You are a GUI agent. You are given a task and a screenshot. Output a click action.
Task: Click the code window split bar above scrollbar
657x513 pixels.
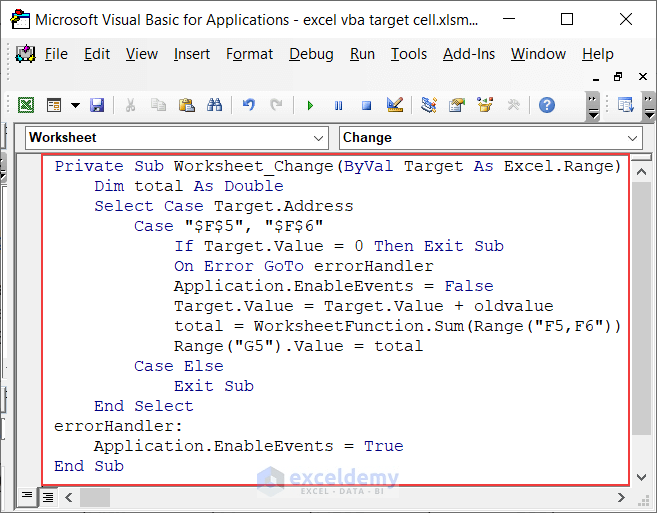[x=641, y=158]
